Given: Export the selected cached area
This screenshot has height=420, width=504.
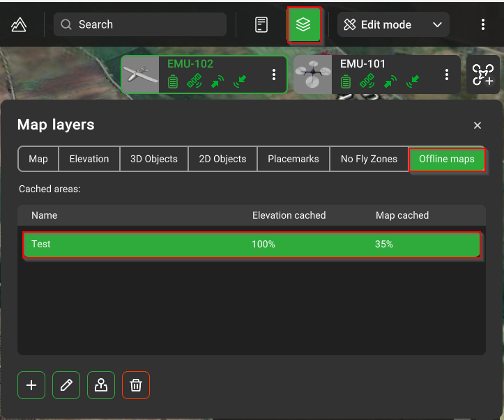Looking at the screenshot, I should 101,385.
